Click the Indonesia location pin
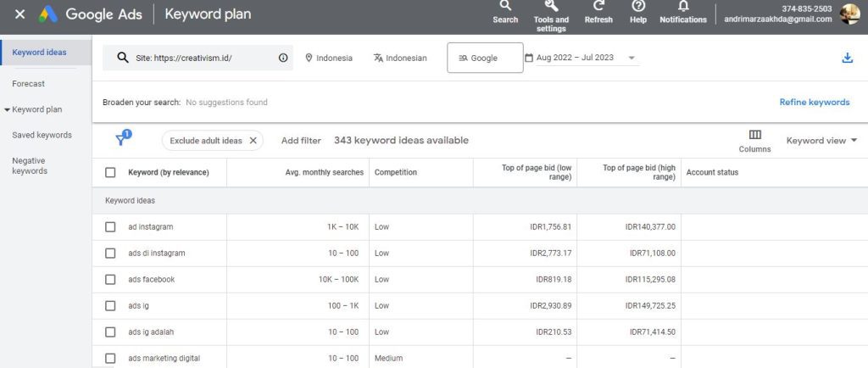 (309, 58)
